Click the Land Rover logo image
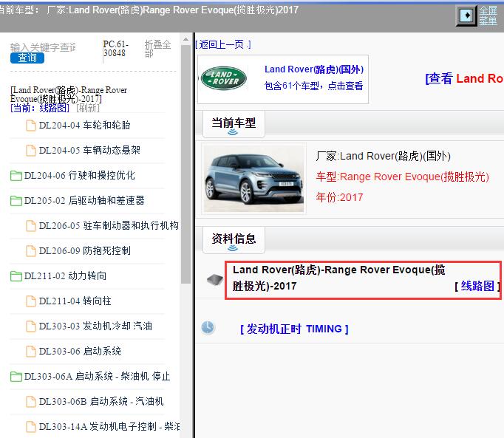 [224, 78]
